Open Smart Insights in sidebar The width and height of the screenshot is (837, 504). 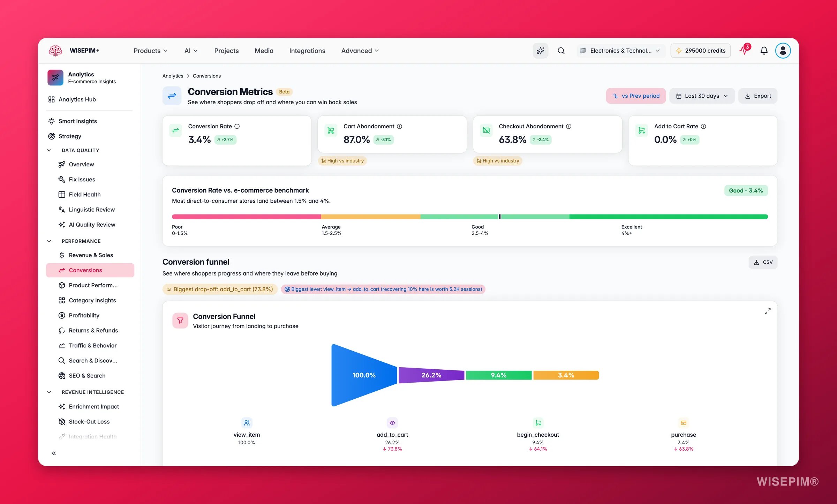[90, 121]
